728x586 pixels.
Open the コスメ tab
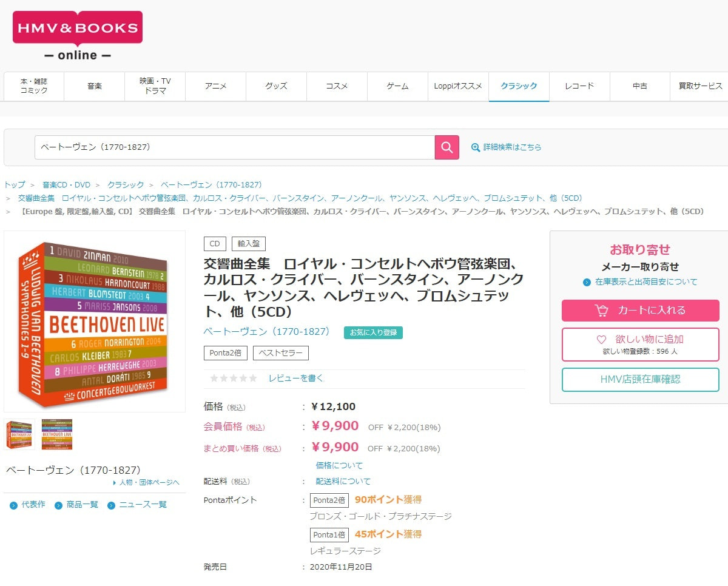[337, 86]
